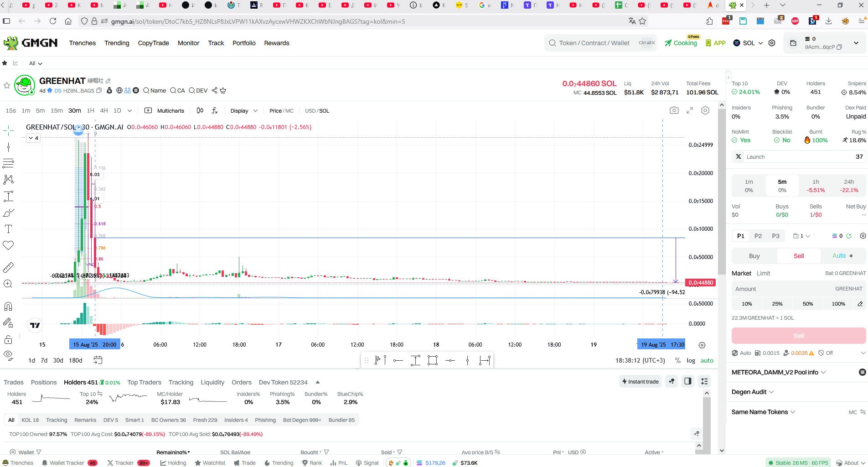Take a chart snapshot with camera icon

(x=674, y=110)
